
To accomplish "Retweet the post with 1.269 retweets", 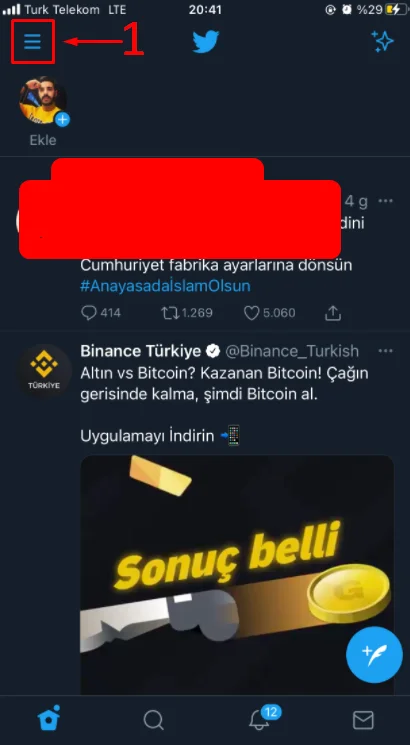I will coord(186,313).
